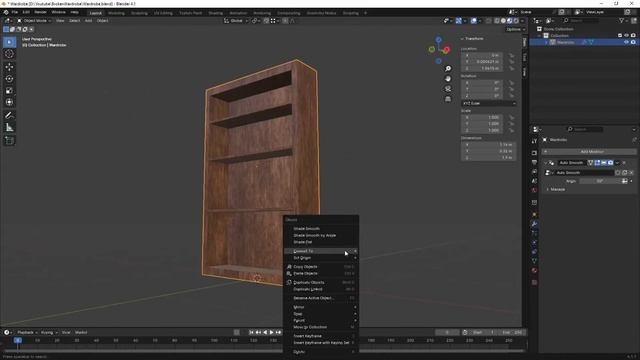
Task: Select the Measure tool
Action: [x=9, y=127]
